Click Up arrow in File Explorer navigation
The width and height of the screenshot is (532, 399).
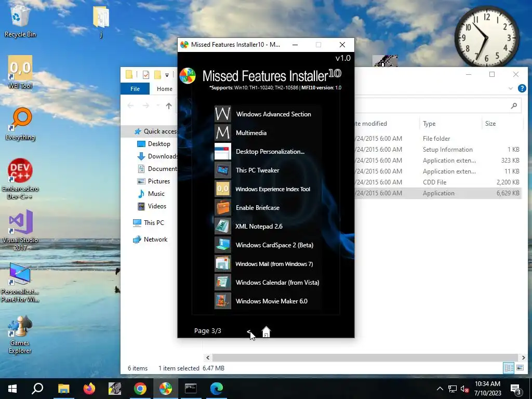169,106
